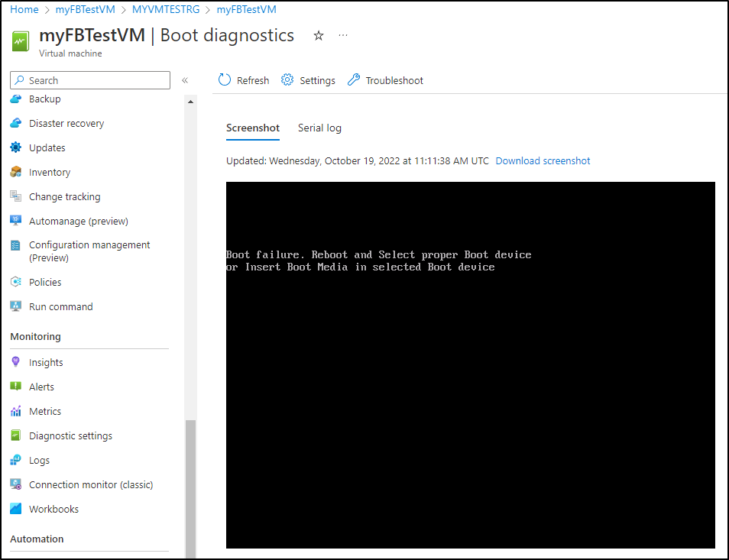
Task: Select Change tracking in the sidebar
Action: pos(65,197)
